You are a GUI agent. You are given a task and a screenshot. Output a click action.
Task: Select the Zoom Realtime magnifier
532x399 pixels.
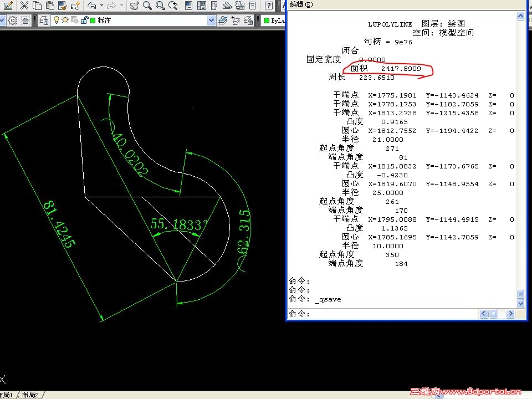[x=147, y=5]
